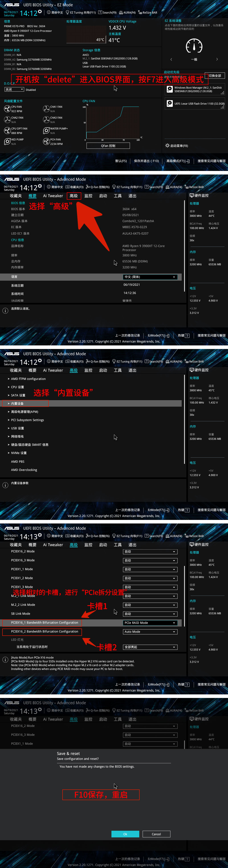Open language globe icon in EZ Mode header

[49, 12]
